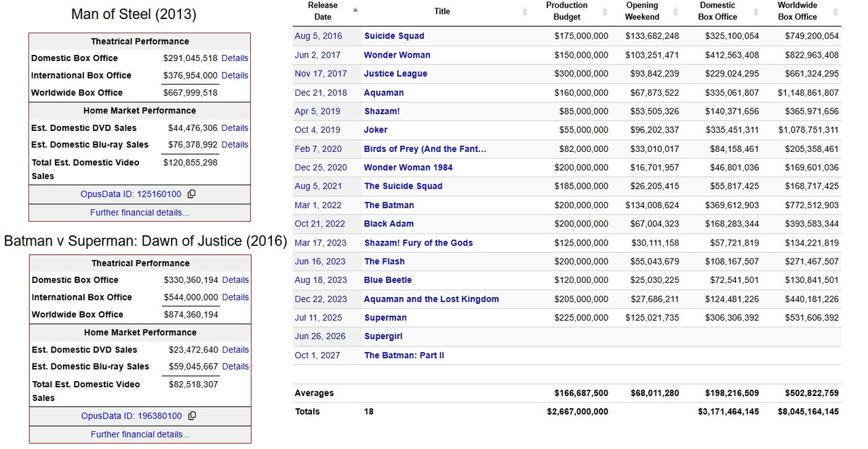Image resolution: width=868 pixels, height=449 pixels.
Task: Open Shazam! Fury of the Gods link
Action: click(418, 243)
